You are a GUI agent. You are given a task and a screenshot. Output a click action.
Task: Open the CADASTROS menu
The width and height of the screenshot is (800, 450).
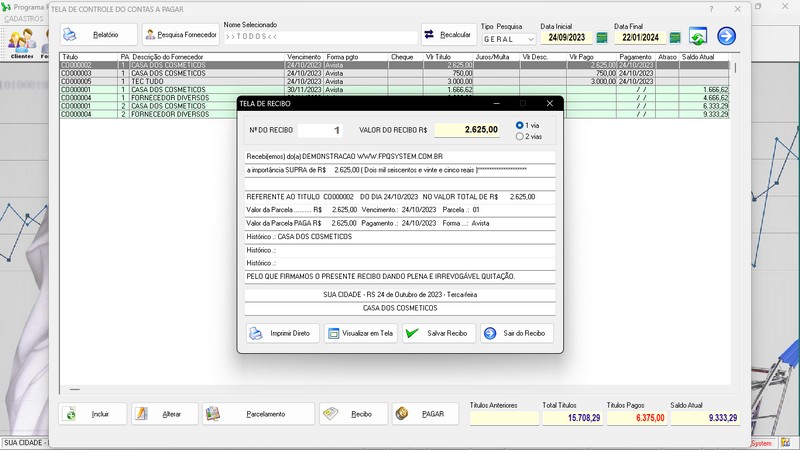click(23, 19)
